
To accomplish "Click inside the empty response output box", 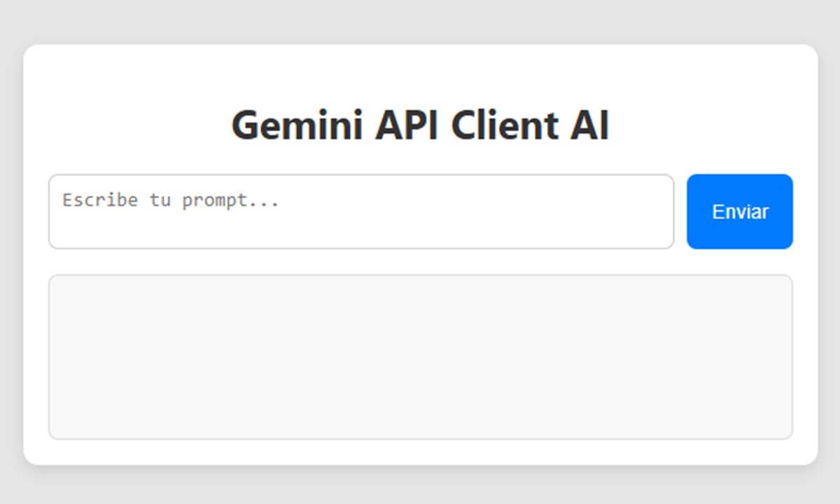I will 420,357.
